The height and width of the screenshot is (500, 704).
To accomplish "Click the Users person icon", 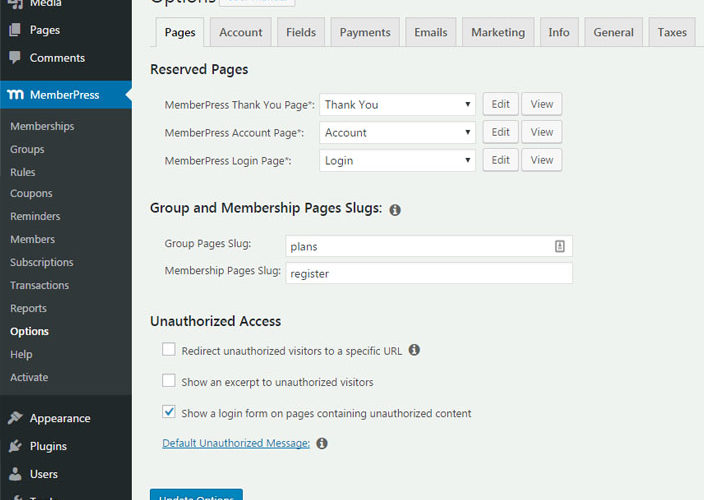I will (16, 474).
